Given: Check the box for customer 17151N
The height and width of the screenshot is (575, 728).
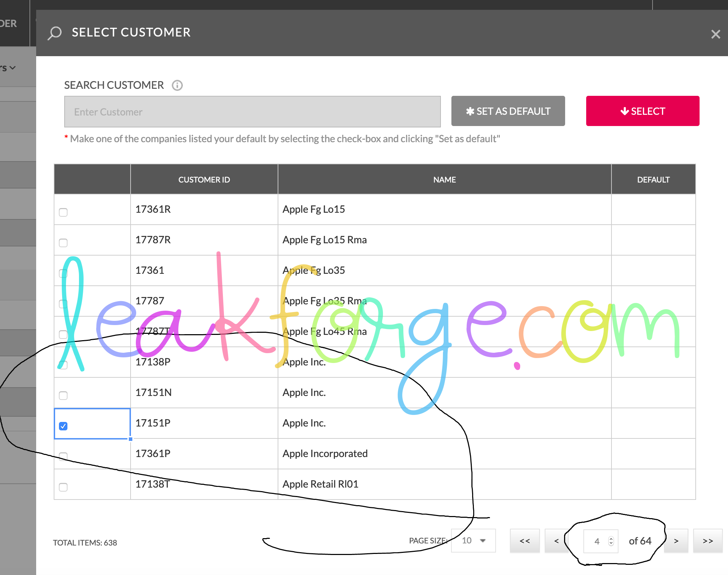Looking at the screenshot, I should (x=63, y=396).
